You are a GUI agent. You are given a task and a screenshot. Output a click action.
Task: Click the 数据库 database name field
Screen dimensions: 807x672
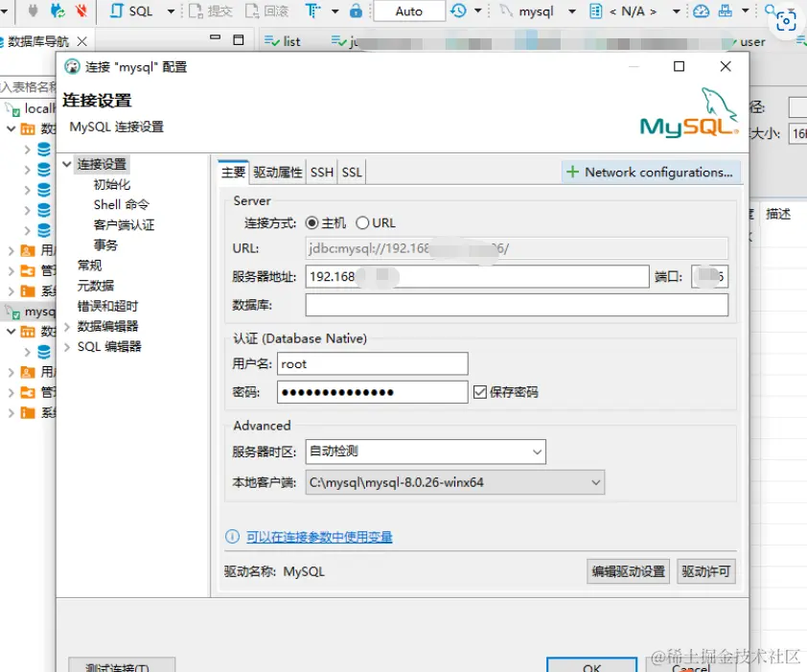517,305
